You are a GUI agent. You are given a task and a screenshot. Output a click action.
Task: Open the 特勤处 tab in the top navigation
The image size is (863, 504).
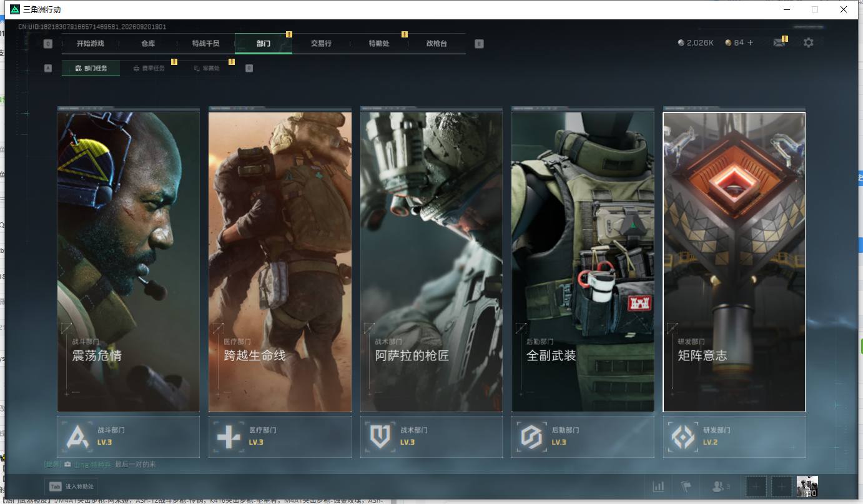point(379,44)
